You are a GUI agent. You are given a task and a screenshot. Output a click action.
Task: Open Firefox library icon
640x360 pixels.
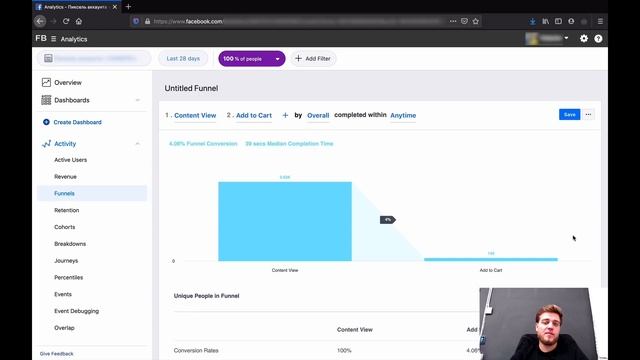tap(545, 21)
